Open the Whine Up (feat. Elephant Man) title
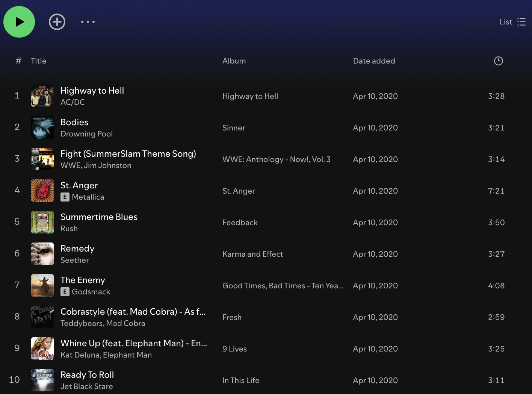The width and height of the screenshot is (532, 394). [134, 343]
